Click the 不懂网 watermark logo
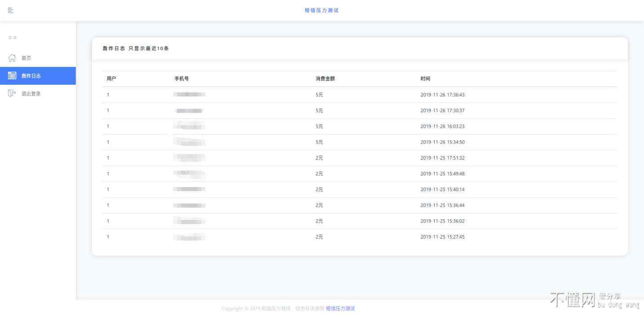 (572, 300)
